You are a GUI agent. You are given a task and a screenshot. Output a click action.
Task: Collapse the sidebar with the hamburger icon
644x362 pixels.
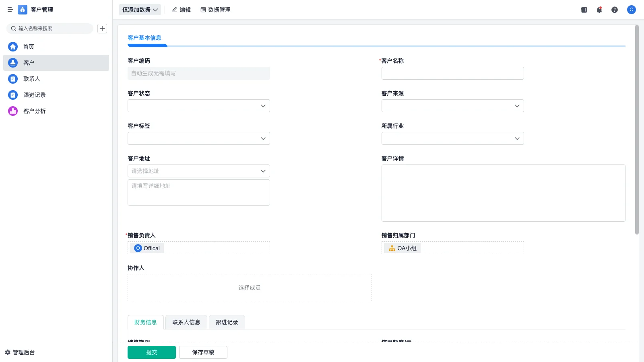[x=10, y=10]
